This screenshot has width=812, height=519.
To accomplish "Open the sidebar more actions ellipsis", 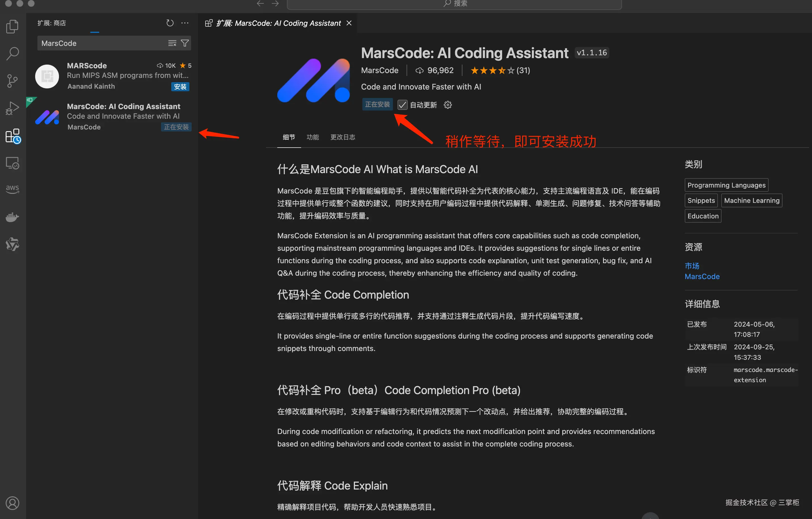I will [x=185, y=23].
